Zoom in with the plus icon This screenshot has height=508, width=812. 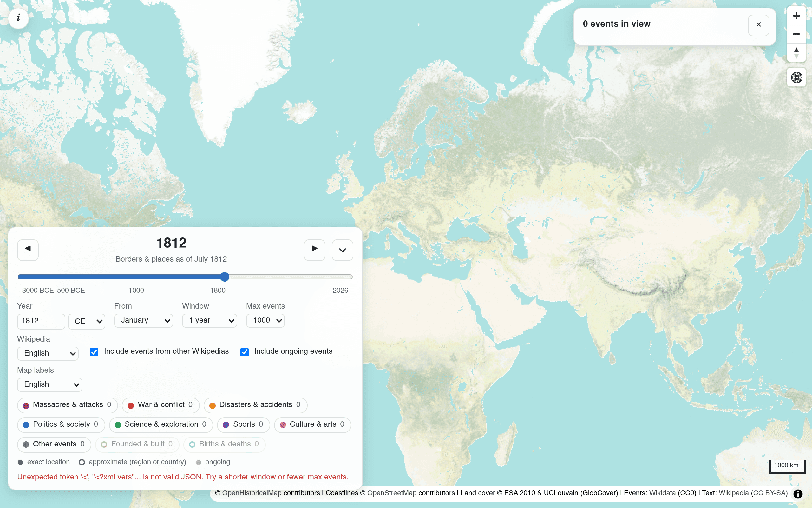(x=796, y=16)
